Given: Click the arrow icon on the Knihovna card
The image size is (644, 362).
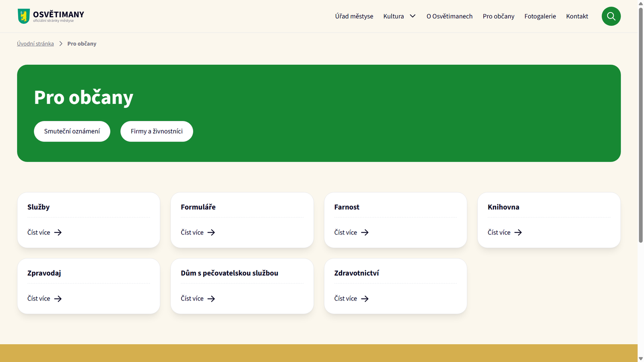Looking at the screenshot, I should [518, 232].
